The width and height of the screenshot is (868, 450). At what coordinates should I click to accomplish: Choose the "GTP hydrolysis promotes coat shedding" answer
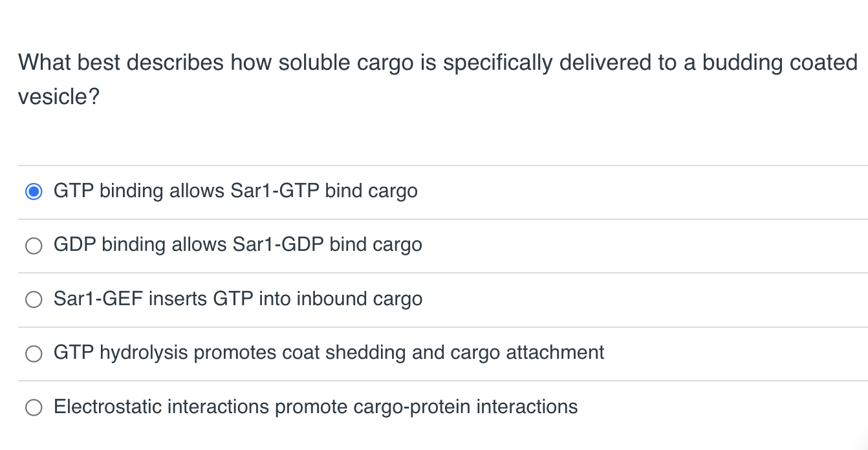[x=34, y=353]
